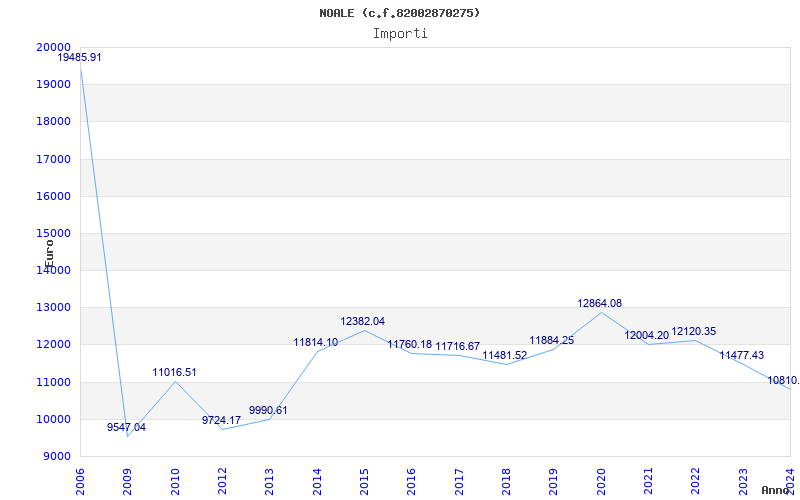The height and width of the screenshot is (500, 800).
Task: Select the 10000 y-axis tick label
Action: (54, 419)
